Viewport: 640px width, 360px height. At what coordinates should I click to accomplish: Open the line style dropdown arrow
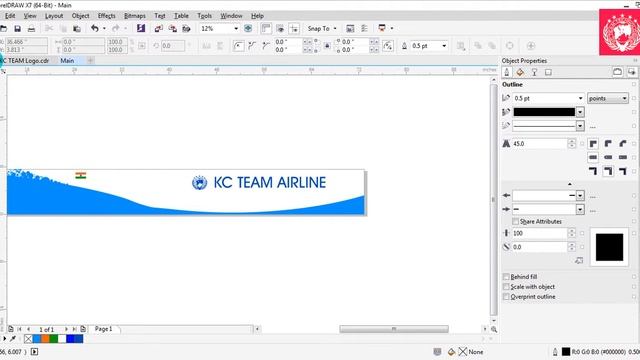coord(580,126)
